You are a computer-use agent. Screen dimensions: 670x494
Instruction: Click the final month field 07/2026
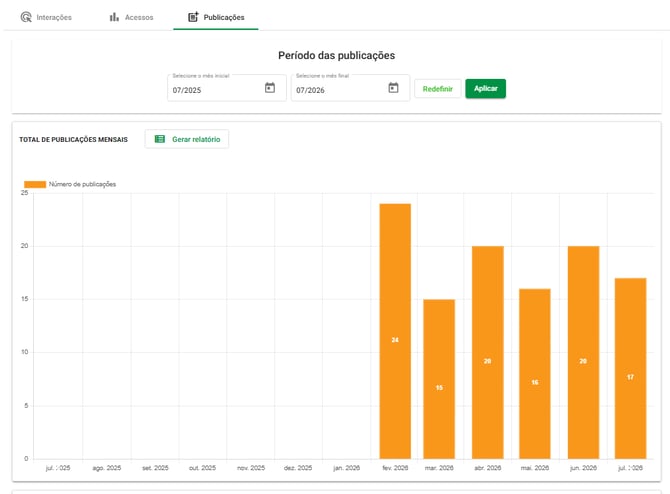[x=350, y=88]
